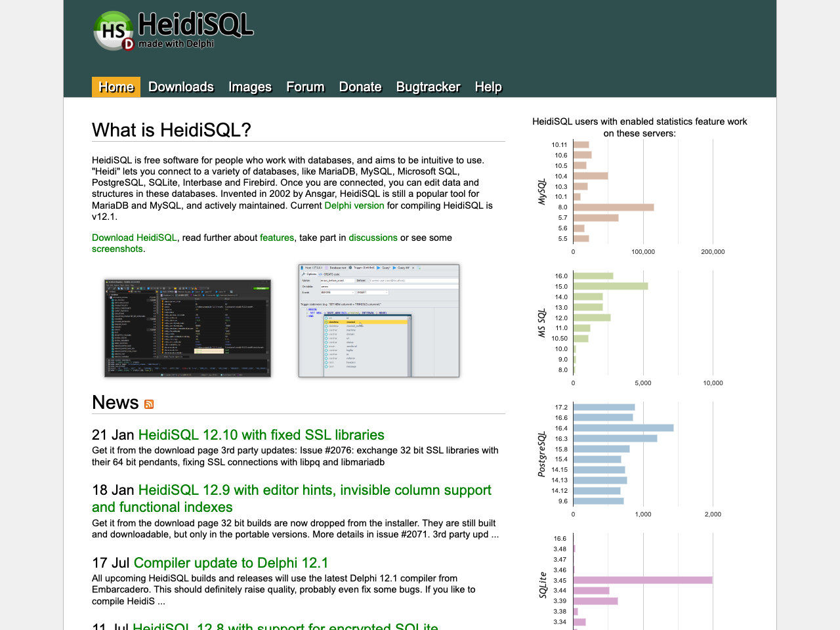Click the PostgreSQL 17.2 chart bar
This screenshot has height=630, width=840.
point(604,407)
